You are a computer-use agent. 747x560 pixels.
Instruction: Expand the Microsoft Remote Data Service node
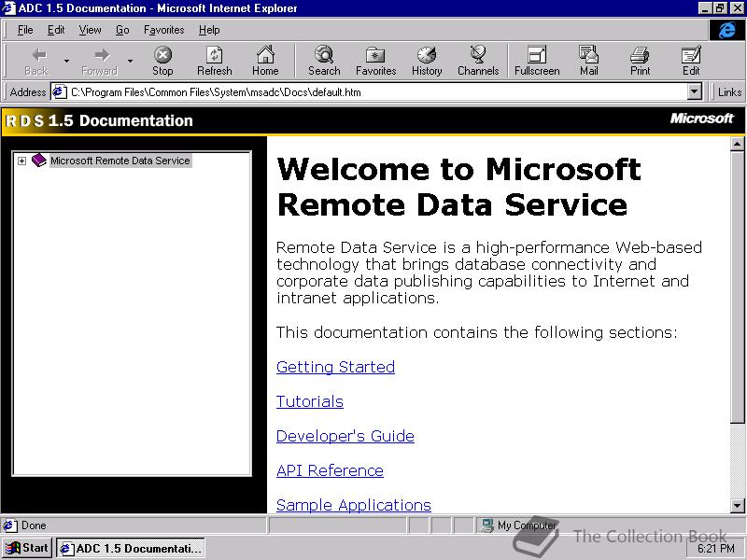21,161
